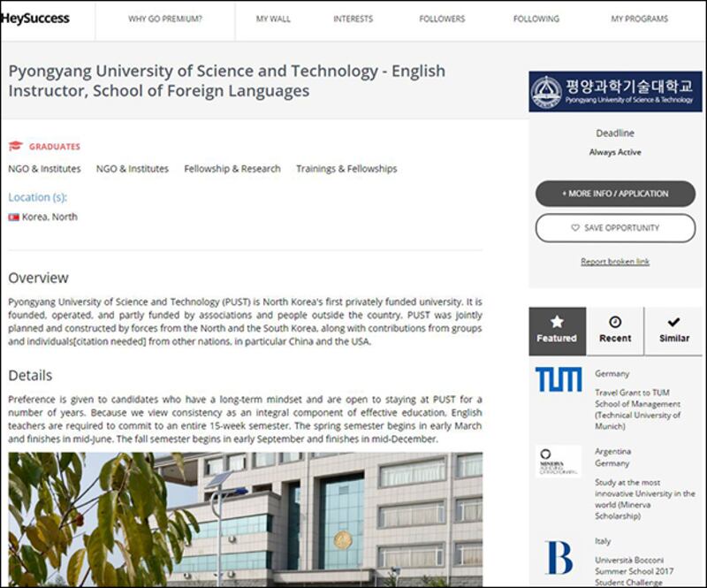Click the Italy label above Bocconi listing

603,541
